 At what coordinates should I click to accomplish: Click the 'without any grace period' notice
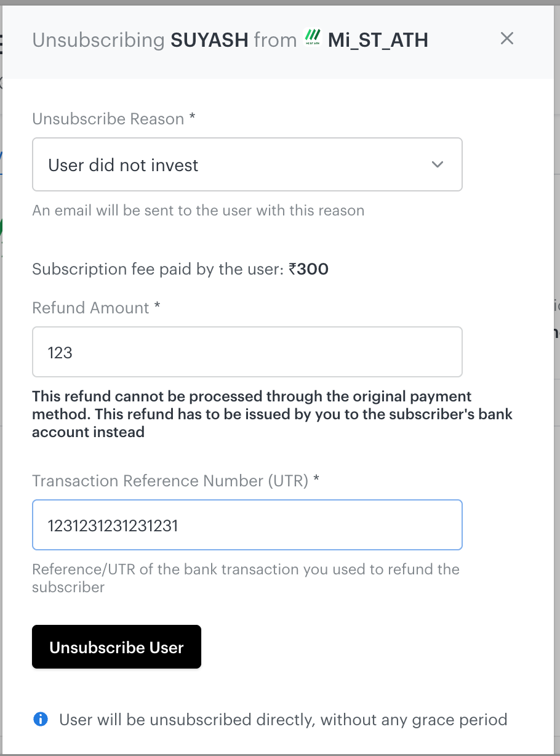click(x=414, y=719)
